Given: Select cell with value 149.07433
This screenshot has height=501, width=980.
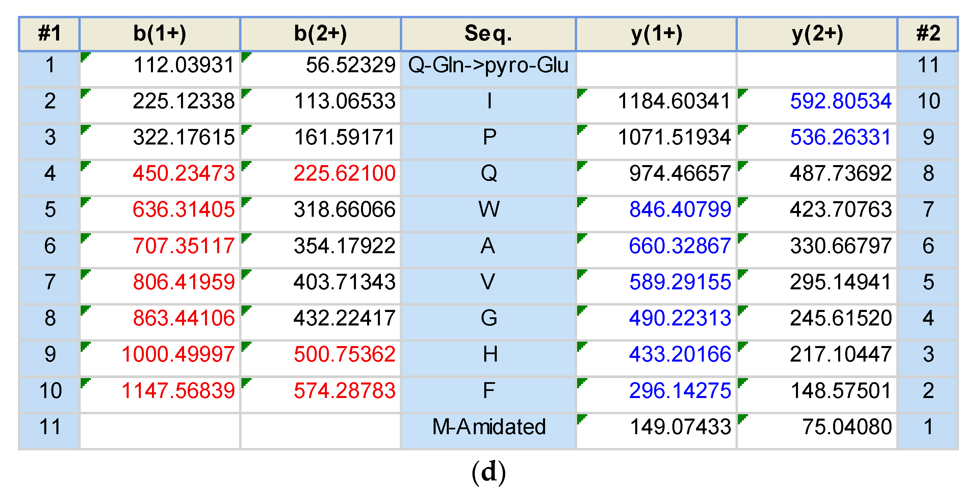Looking at the screenshot, I should 656,431.
